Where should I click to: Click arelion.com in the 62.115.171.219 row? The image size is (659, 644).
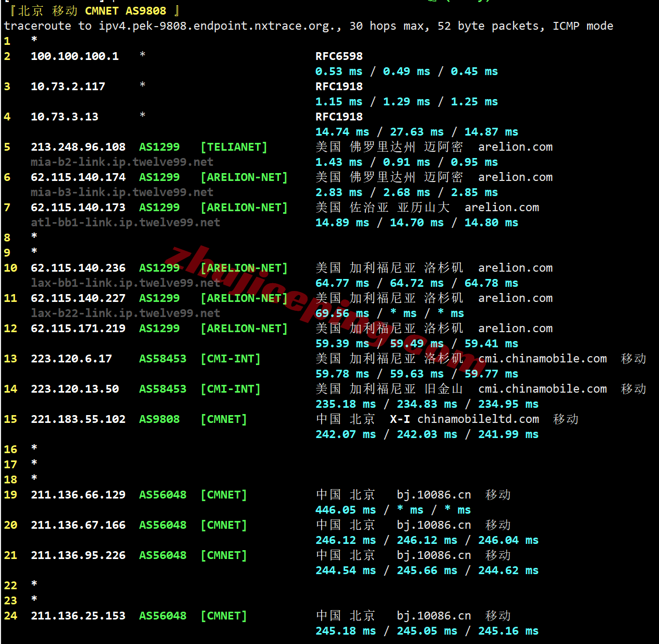pos(516,329)
